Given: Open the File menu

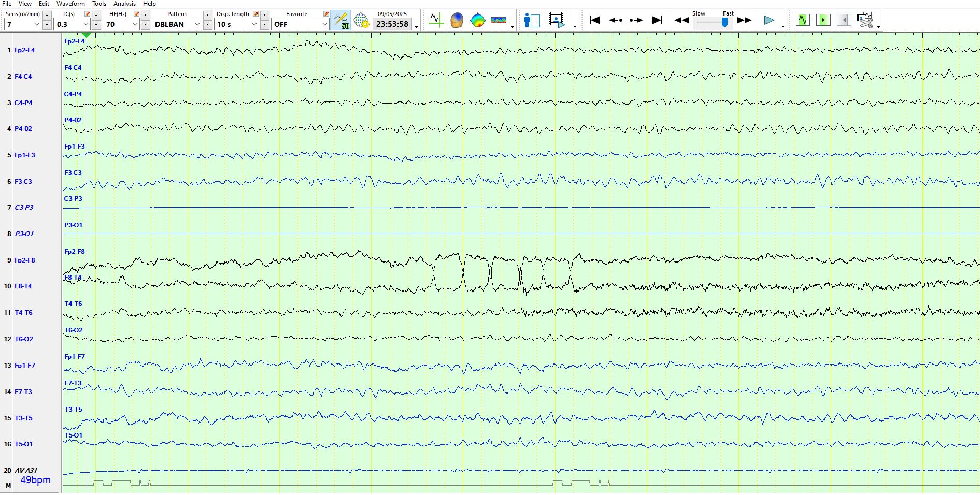Looking at the screenshot, I should coord(7,4).
